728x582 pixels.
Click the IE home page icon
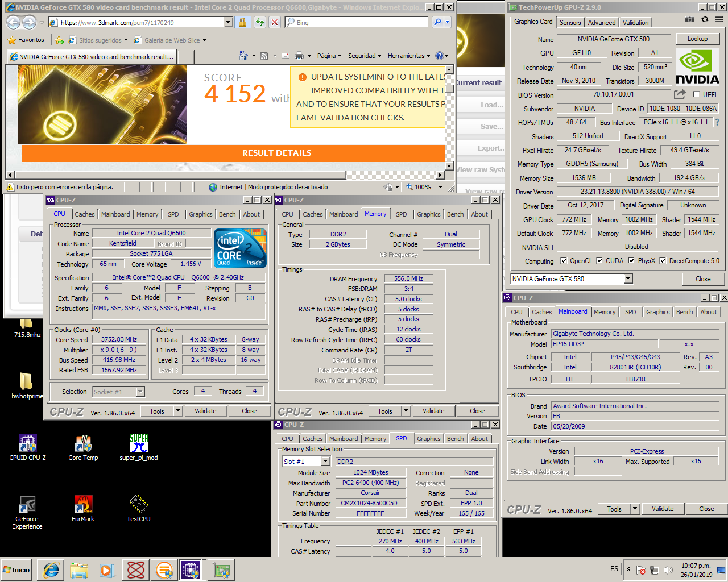tap(243, 56)
